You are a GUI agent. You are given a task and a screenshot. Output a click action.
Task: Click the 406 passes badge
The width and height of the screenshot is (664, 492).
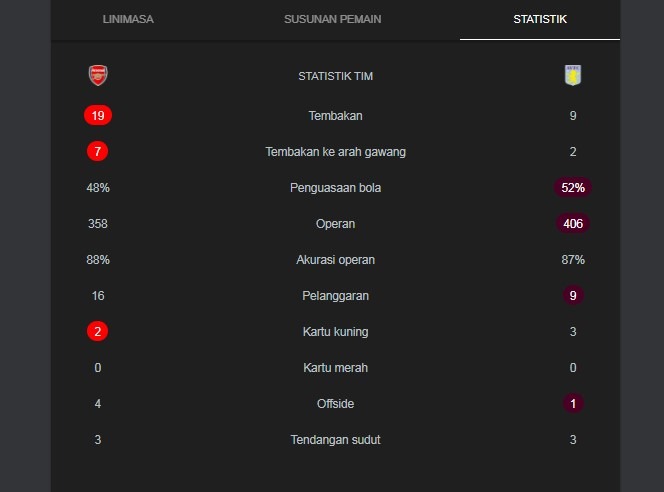tap(573, 224)
